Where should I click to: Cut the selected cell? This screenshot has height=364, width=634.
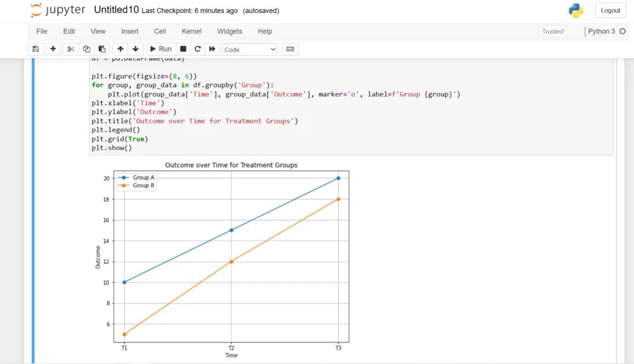[x=71, y=49]
